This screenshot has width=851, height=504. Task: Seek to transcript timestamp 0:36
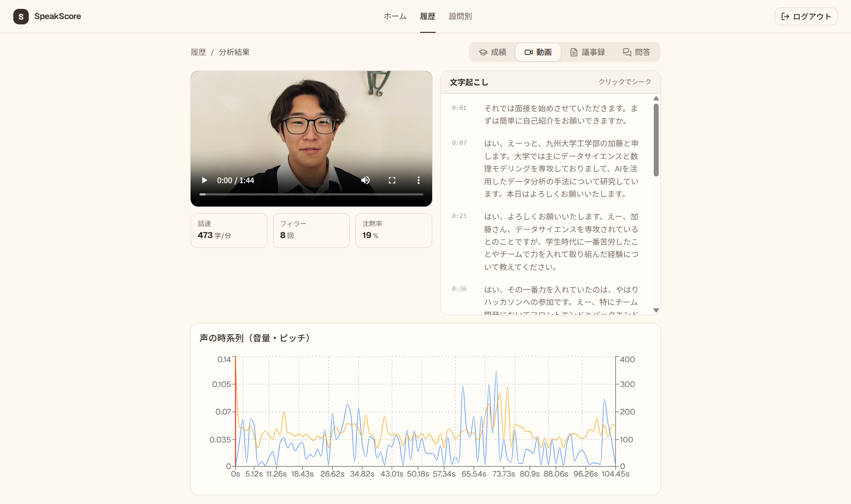[x=459, y=289]
